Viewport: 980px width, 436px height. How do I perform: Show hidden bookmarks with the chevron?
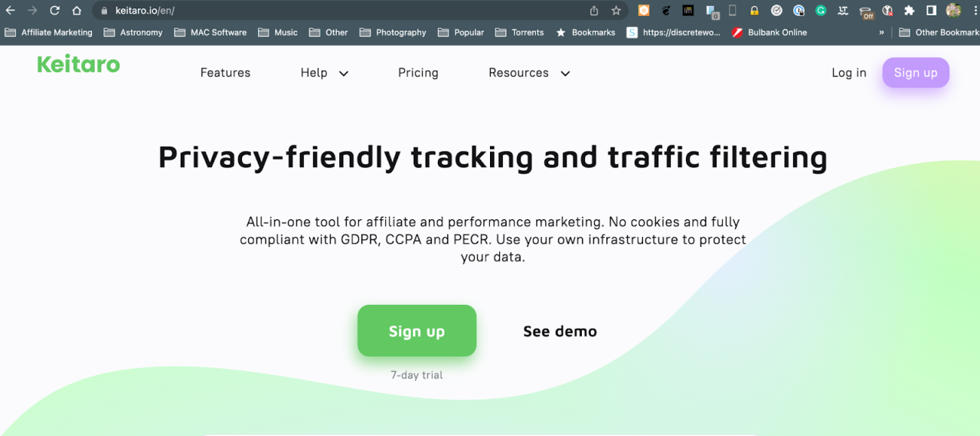881,32
